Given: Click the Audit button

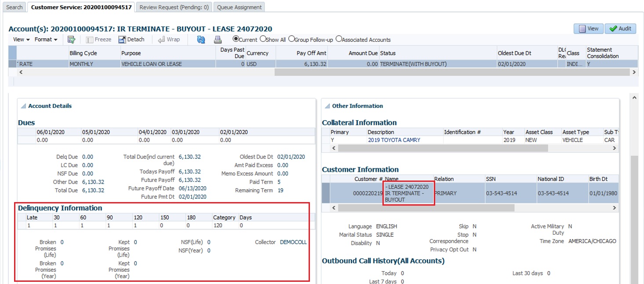Looking at the screenshot, I should coord(620,29).
